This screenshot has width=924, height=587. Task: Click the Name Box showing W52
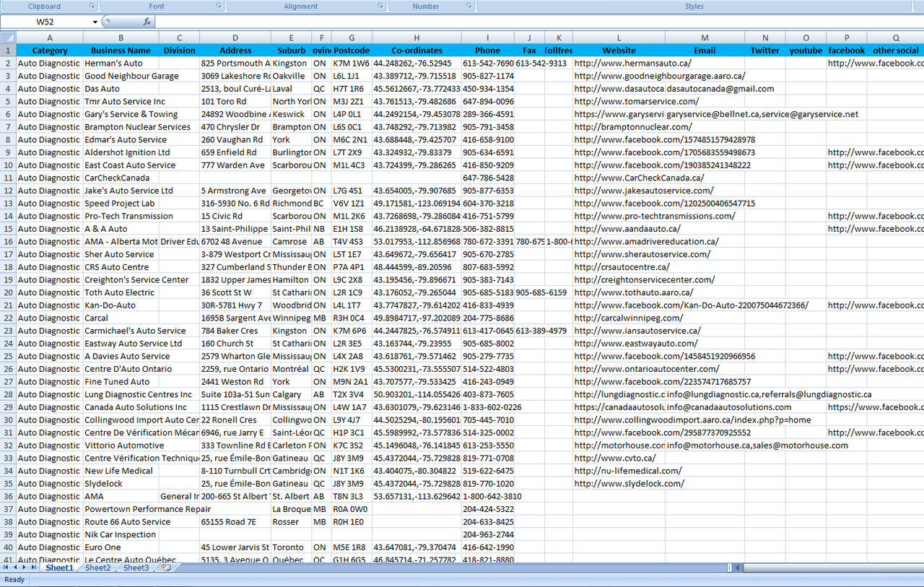(x=45, y=22)
